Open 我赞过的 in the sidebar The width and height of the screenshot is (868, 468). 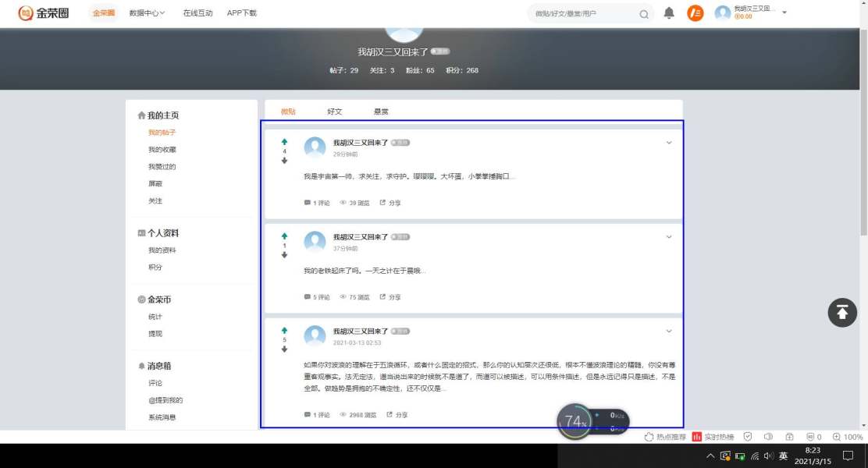(162, 166)
